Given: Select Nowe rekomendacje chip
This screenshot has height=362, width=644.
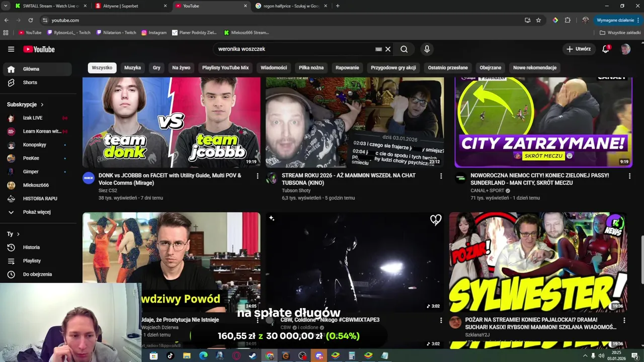Looking at the screenshot, I should (535, 67).
